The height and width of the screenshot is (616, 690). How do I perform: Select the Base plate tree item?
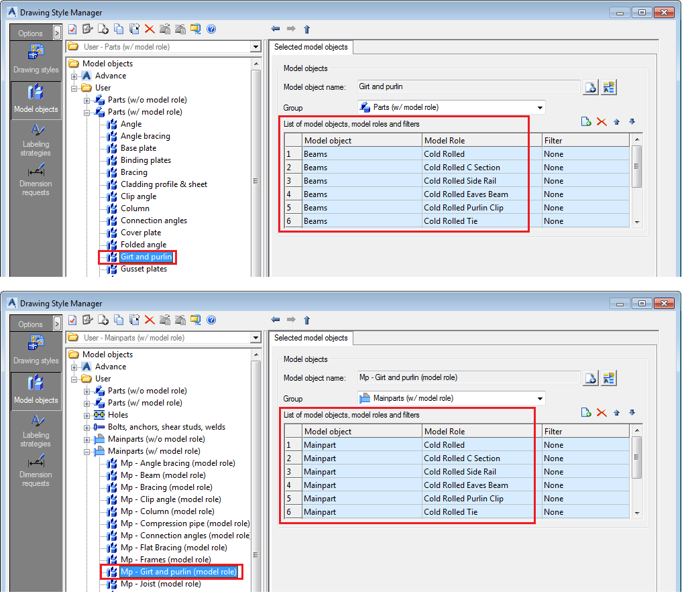pyautogui.click(x=139, y=148)
